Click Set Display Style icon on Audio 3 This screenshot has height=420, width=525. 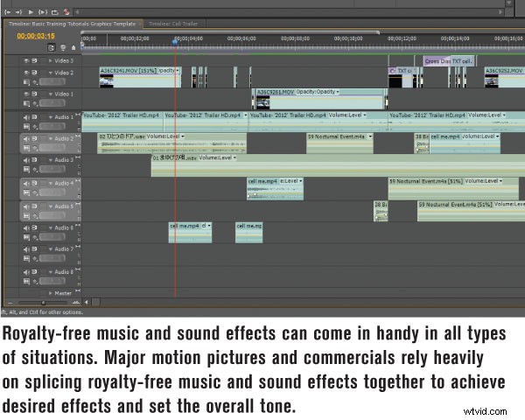[26, 170]
